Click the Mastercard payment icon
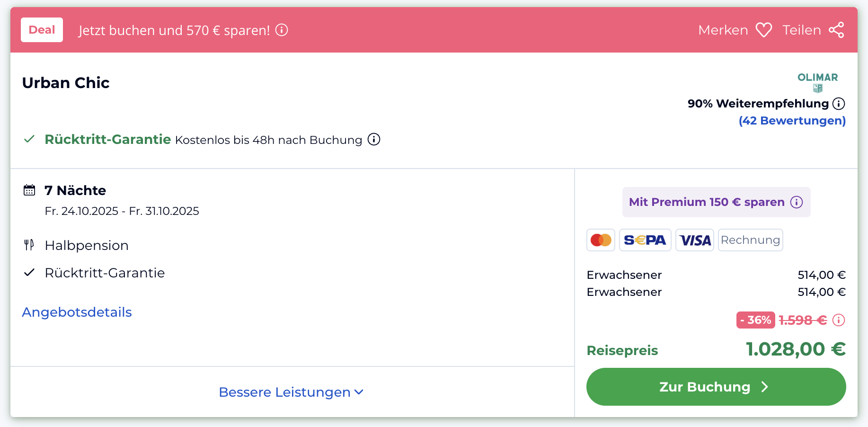The height and width of the screenshot is (427, 868). point(601,240)
